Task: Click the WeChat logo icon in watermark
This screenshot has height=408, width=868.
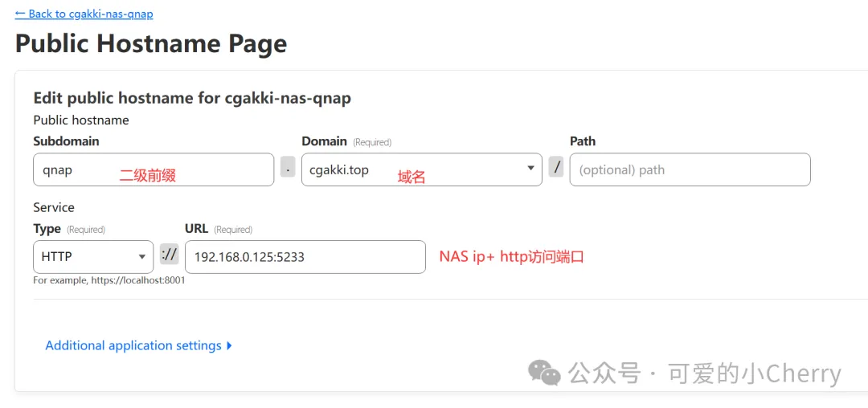Action: tap(544, 372)
